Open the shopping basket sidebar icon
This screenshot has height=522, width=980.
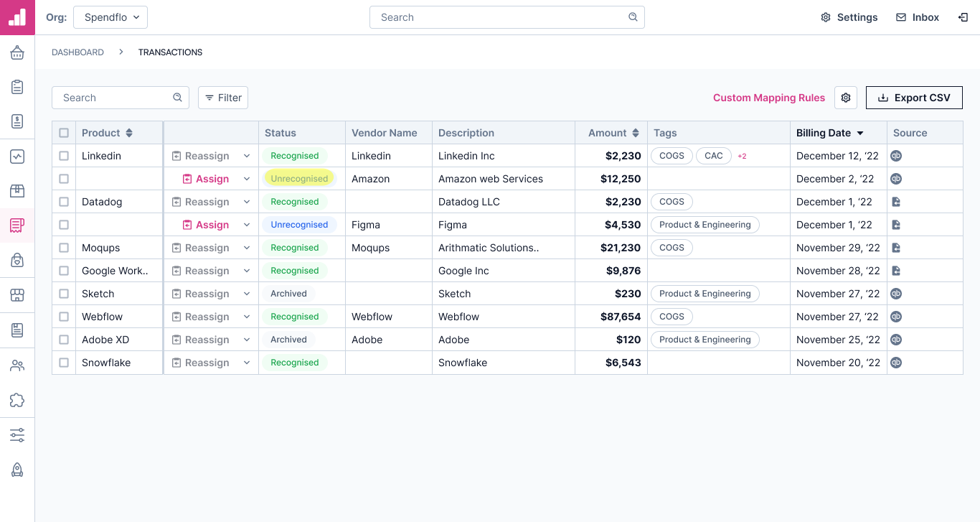coord(17,52)
